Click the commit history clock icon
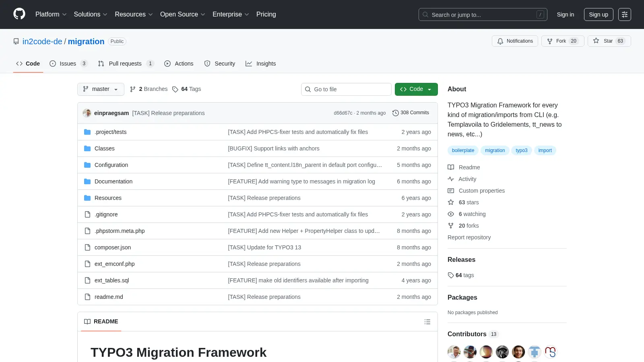This screenshot has width=644, height=362. click(x=396, y=113)
